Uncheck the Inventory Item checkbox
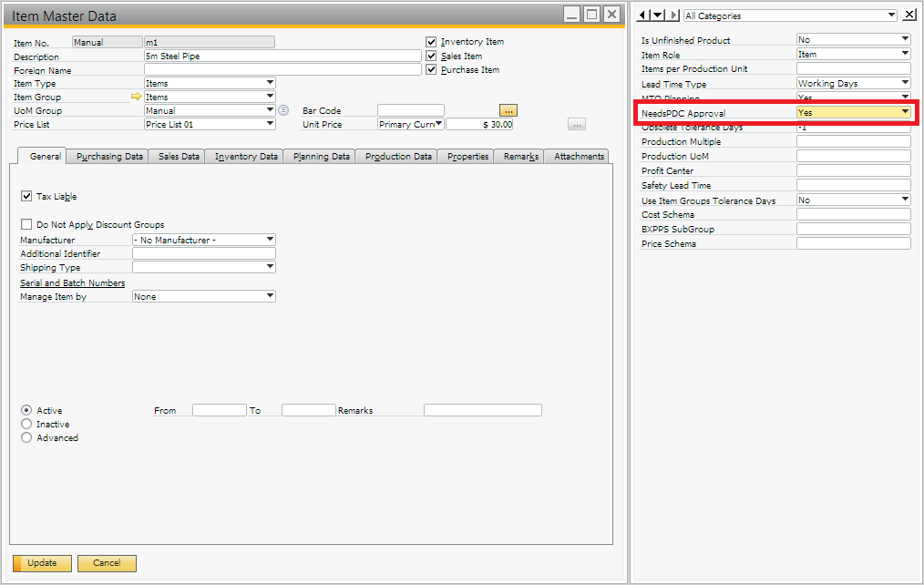The width and height of the screenshot is (924, 585). pyautogui.click(x=432, y=42)
